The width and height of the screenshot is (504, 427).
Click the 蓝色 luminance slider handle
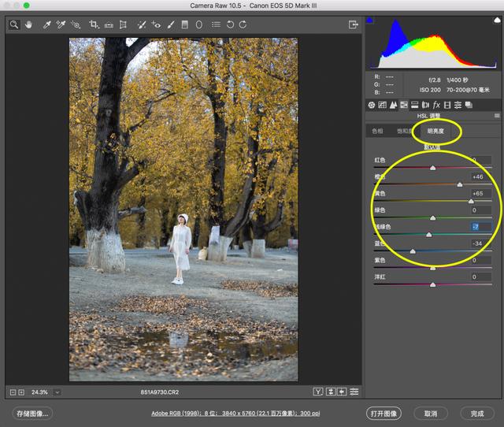click(x=413, y=251)
